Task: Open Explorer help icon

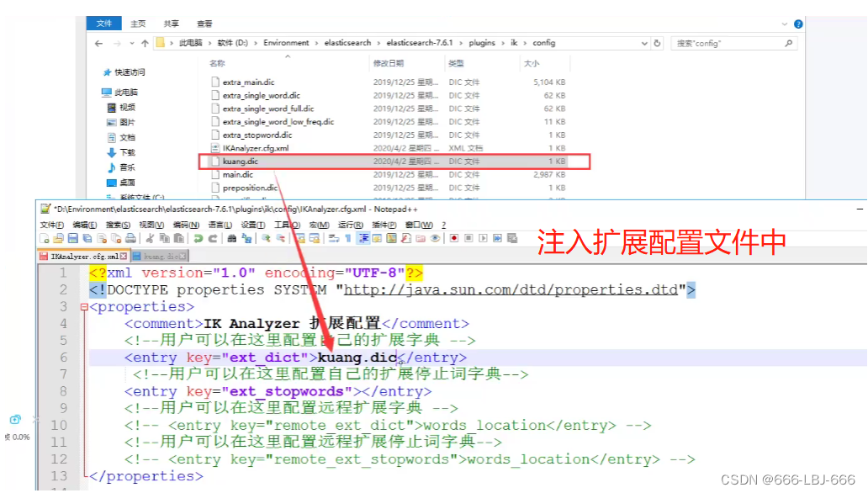Action: coord(798,24)
